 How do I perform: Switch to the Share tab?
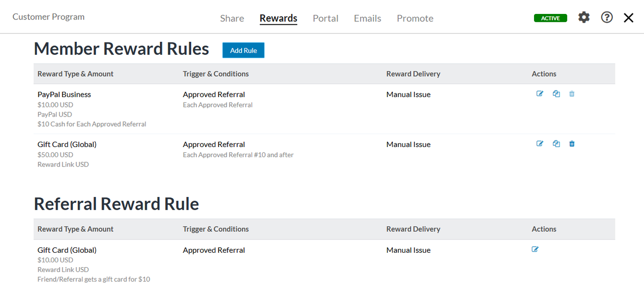232,18
